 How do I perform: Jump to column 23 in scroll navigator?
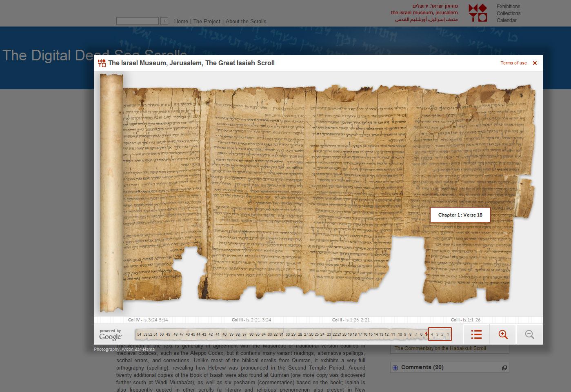coord(329,334)
